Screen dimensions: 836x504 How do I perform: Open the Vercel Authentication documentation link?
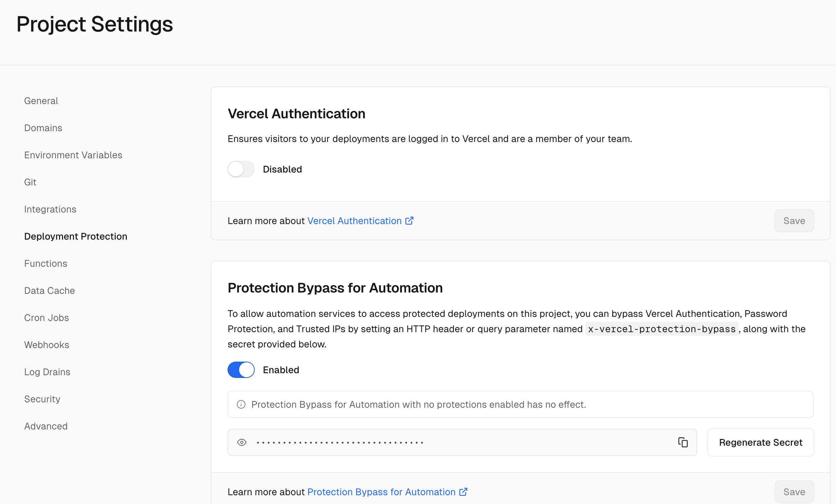click(354, 221)
